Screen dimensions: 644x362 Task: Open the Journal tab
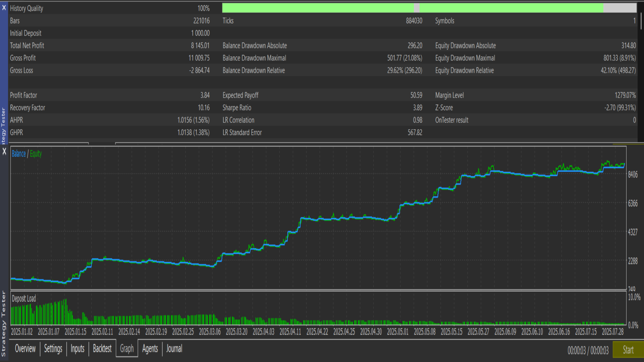(174, 349)
